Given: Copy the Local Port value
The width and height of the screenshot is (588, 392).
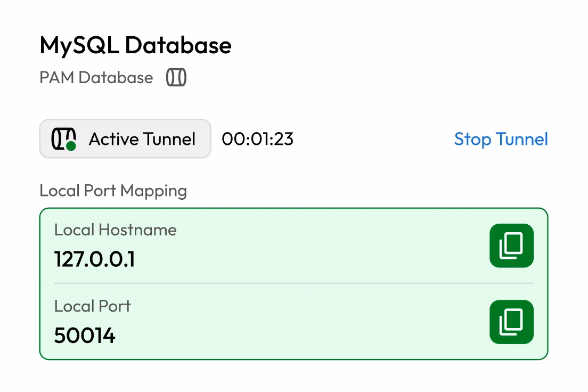Looking at the screenshot, I should (511, 322).
